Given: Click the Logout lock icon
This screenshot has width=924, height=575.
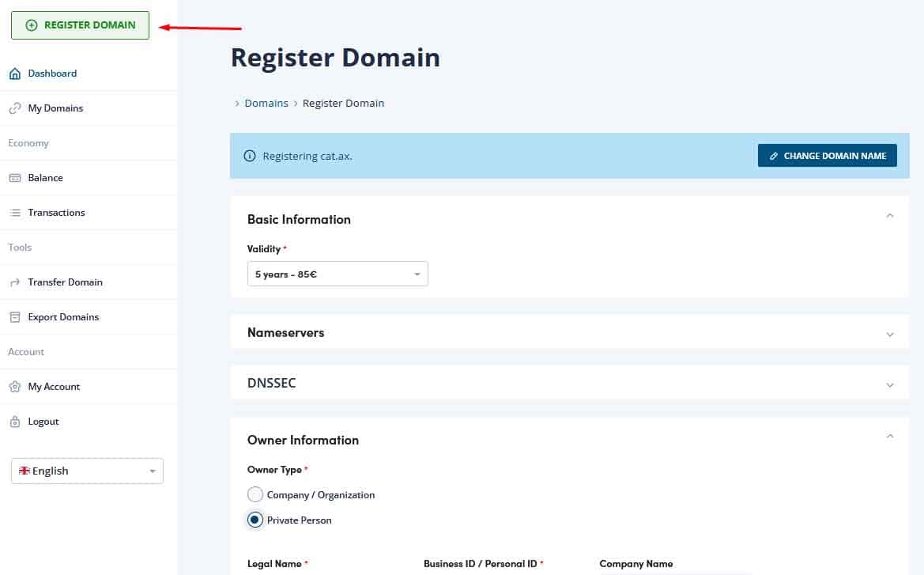Looking at the screenshot, I should point(14,422).
